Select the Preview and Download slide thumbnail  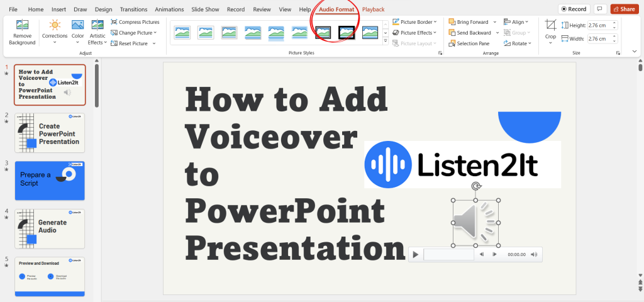[x=50, y=277]
